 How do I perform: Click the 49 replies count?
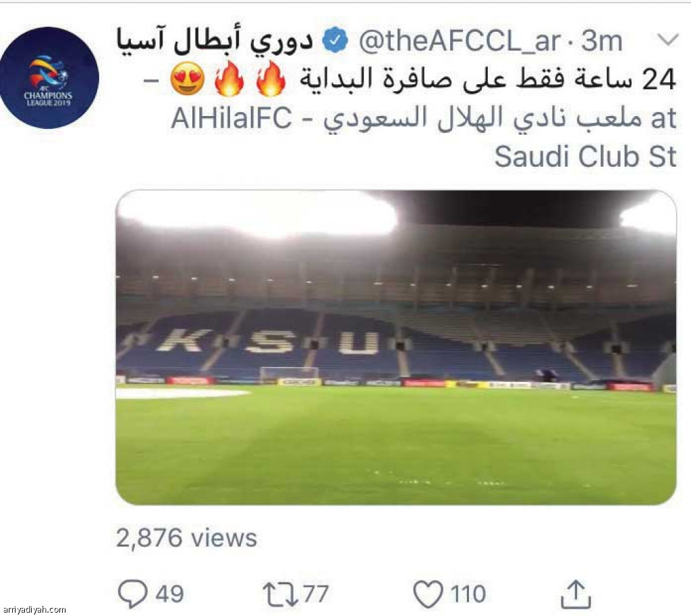[x=169, y=594]
